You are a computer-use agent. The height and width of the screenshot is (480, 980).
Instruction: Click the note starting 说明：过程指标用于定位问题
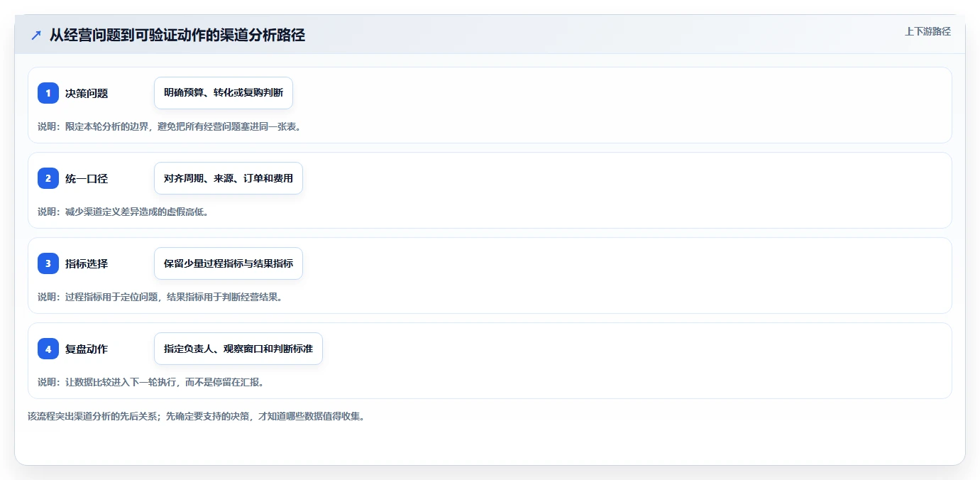point(160,297)
